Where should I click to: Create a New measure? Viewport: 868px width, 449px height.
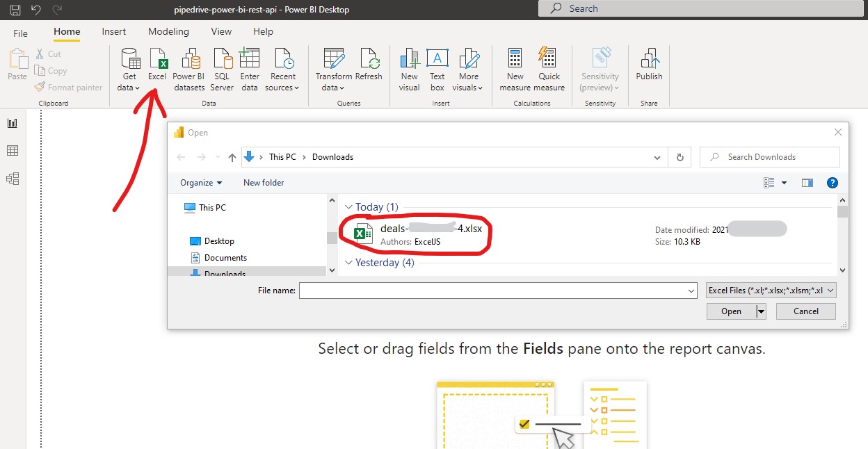tap(515, 70)
